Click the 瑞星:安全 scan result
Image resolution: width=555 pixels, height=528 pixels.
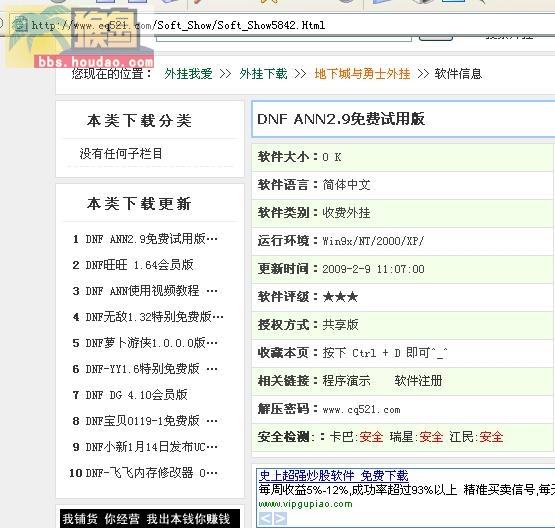point(416,437)
